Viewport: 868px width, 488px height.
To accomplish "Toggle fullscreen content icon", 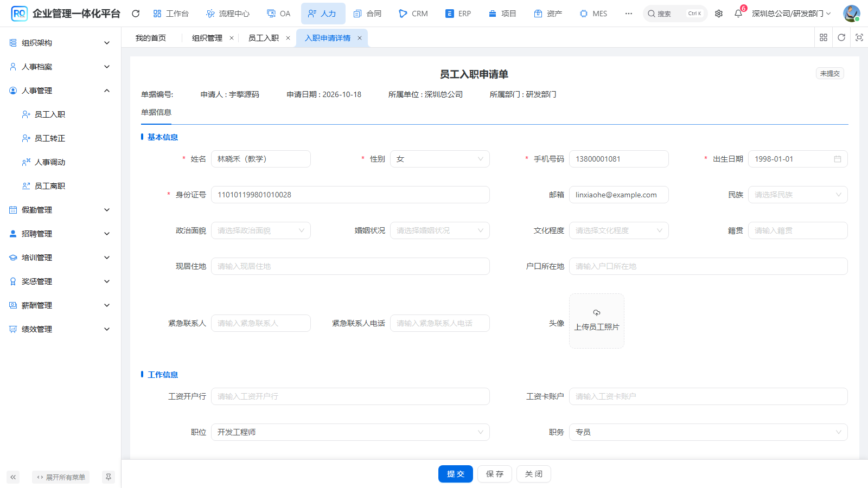I will (859, 37).
